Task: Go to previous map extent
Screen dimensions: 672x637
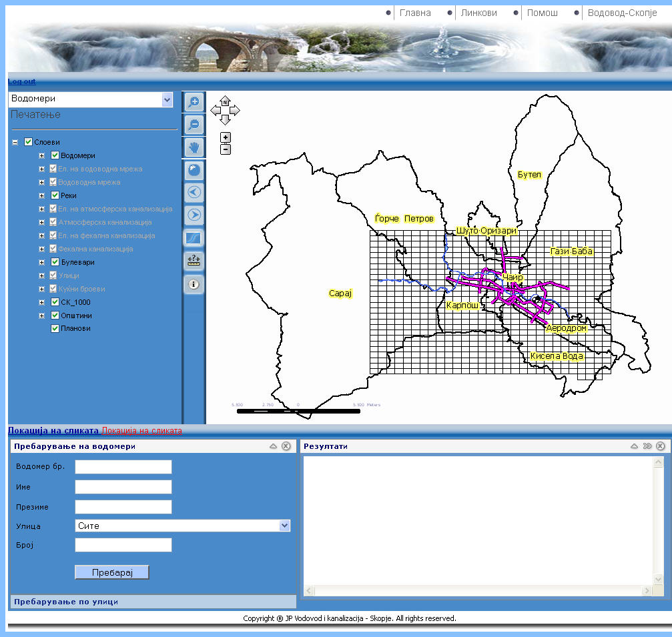Action: pos(194,192)
